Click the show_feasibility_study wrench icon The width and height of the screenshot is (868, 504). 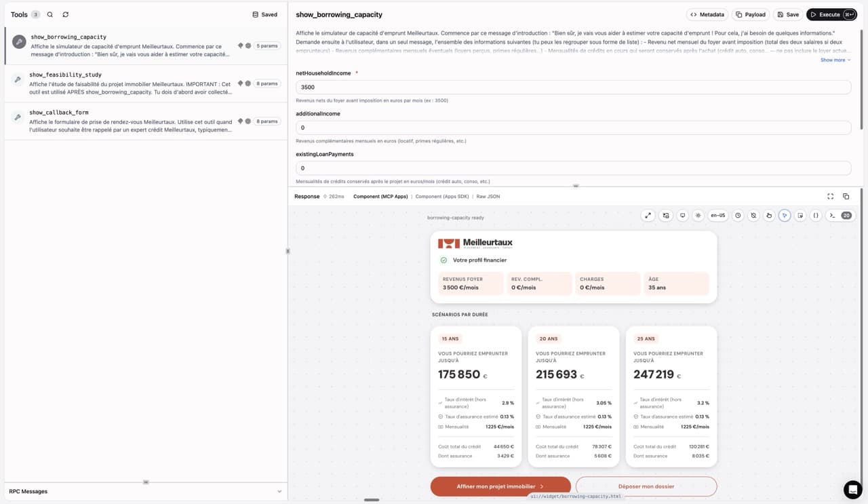point(18,79)
